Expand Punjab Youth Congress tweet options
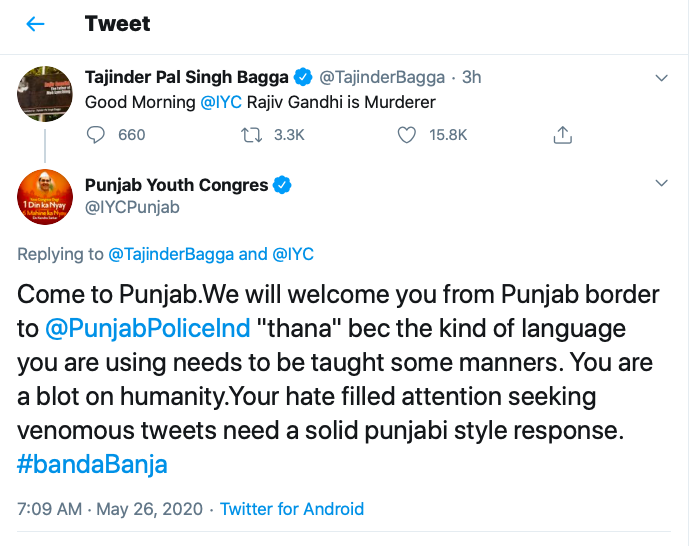The image size is (691, 546). pos(660,184)
